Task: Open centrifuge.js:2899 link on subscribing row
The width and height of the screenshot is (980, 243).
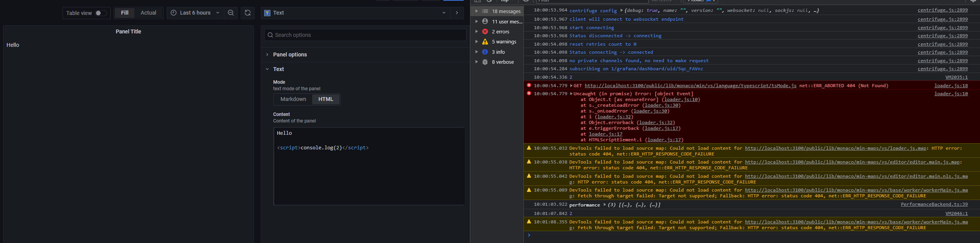Action: click(943, 69)
